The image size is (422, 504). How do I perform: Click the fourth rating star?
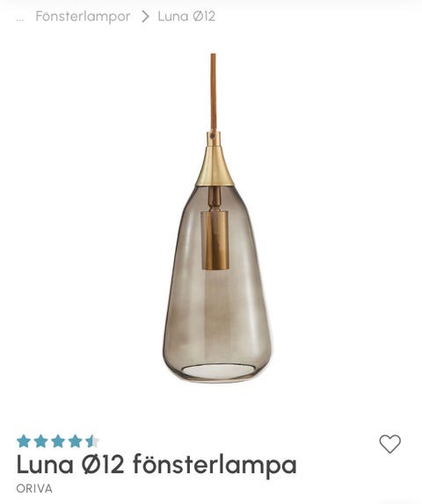coord(75,442)
